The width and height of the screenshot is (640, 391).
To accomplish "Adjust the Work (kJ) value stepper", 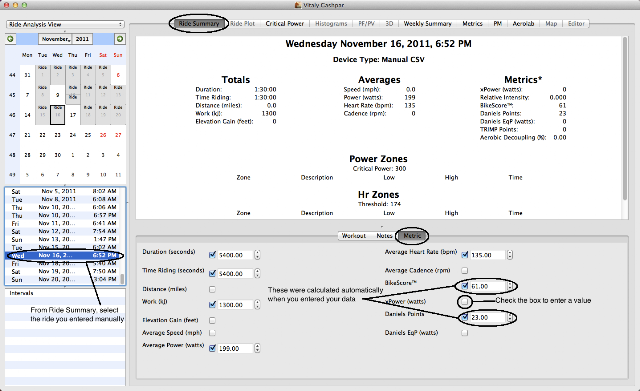I will pos(257,304).
